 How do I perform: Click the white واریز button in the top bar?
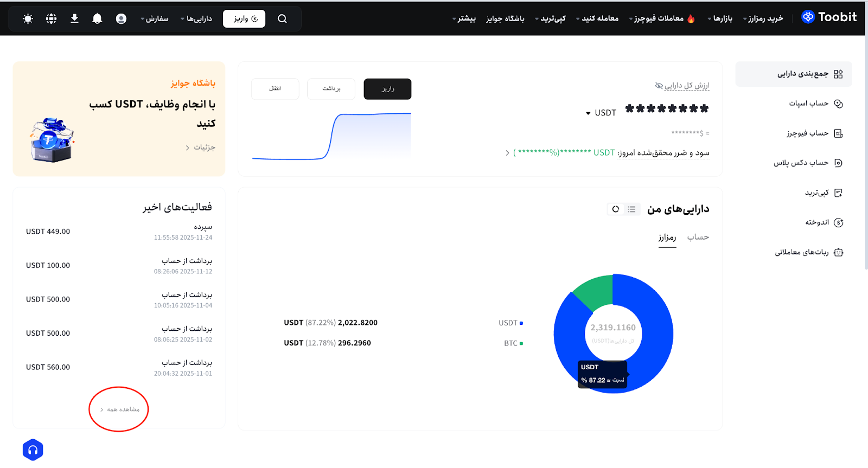[244, 19]
